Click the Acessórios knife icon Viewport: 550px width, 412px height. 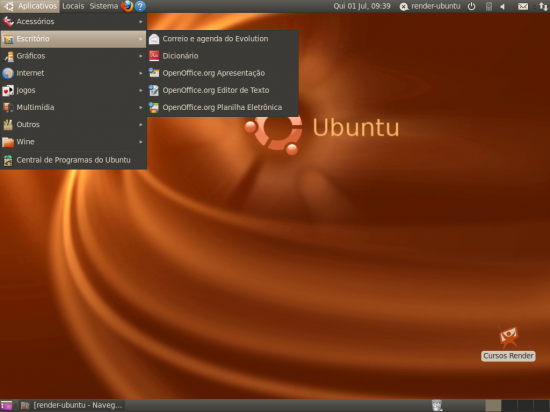(8, 22)
